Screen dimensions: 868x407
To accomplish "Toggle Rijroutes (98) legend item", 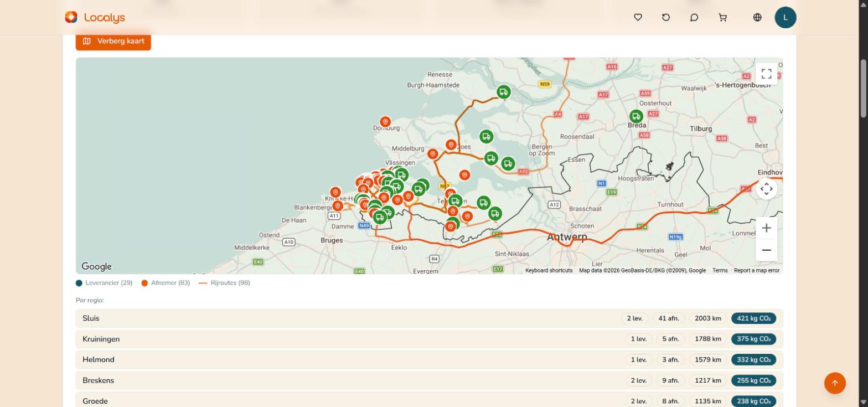I will (x=224, y=283).
